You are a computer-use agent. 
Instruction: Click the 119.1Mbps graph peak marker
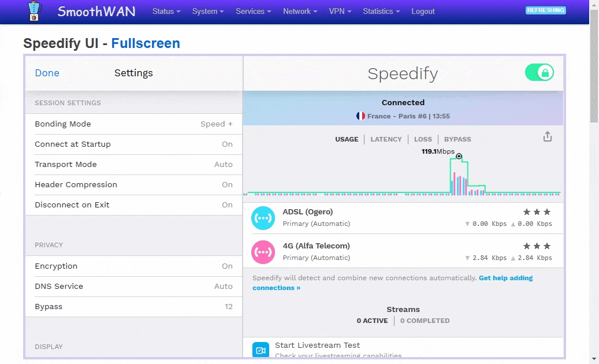[459, 156]
